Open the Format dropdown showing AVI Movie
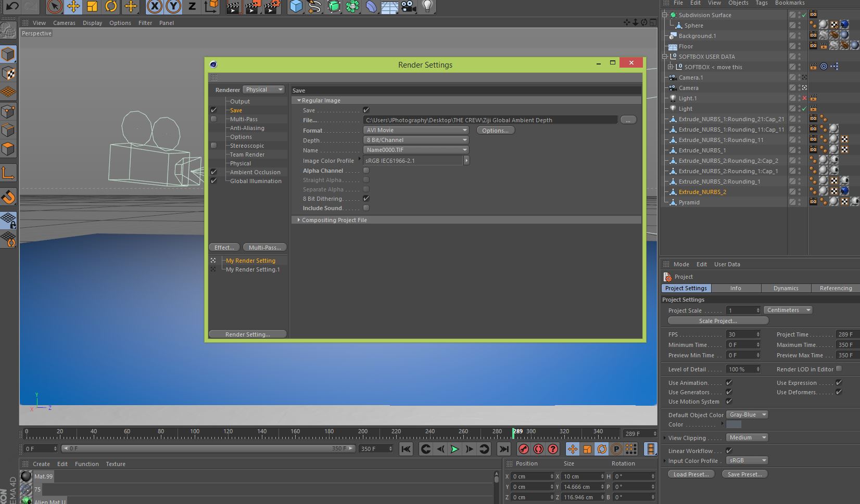Screen dimensions: 860x504 [416, 131]
